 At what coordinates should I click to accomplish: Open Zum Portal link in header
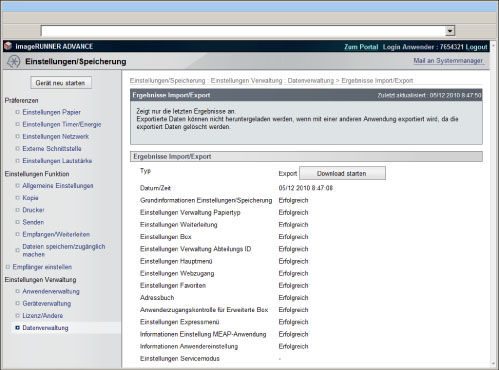[361, 47]
